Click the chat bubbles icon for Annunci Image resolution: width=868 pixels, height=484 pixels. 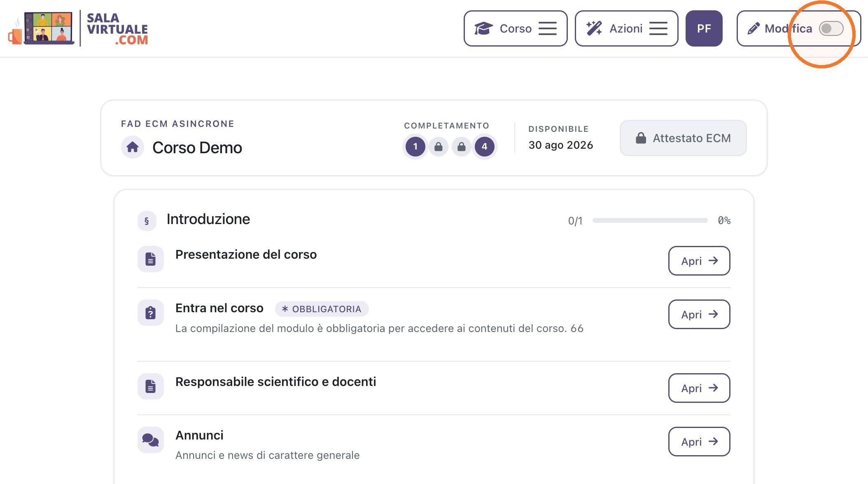[x=151, y=440]
